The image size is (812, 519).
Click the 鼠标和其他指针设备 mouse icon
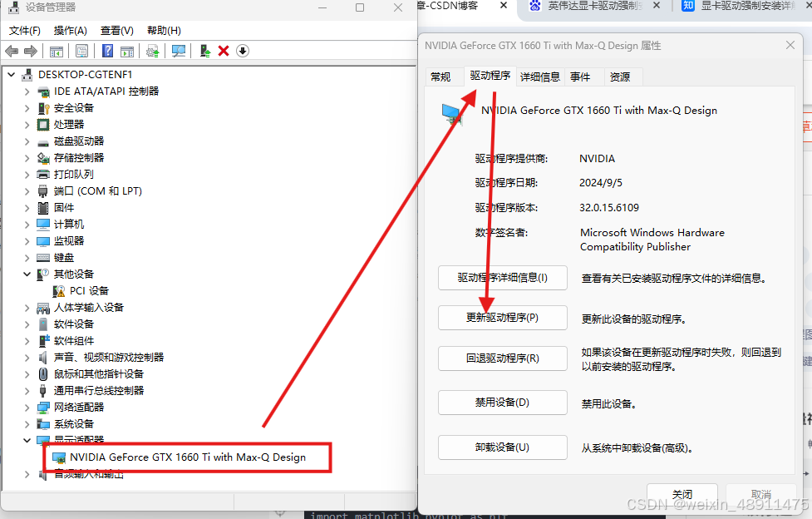[43, 374]
